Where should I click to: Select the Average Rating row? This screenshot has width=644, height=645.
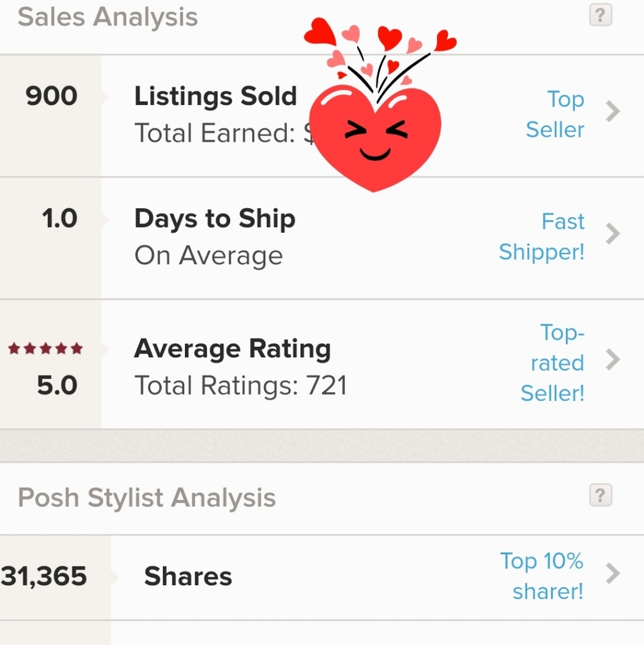(x=322, y=364)
